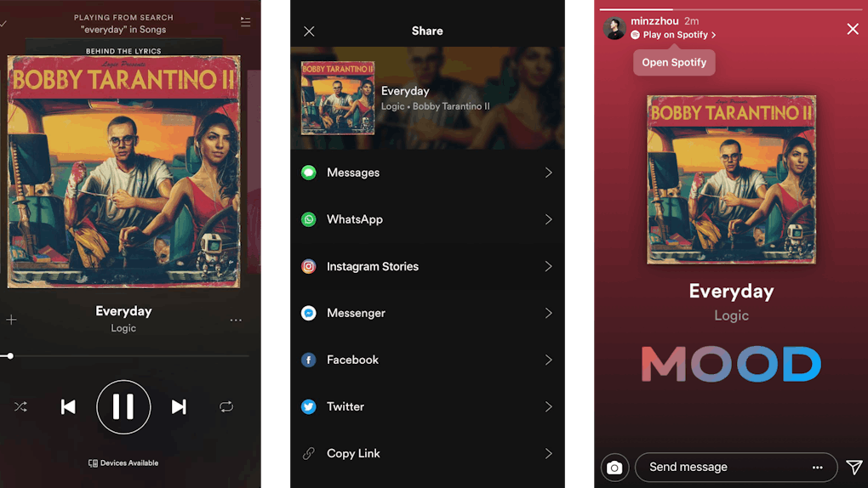
Task: Open the three-dot menu in message field
Action: point(818,468)
